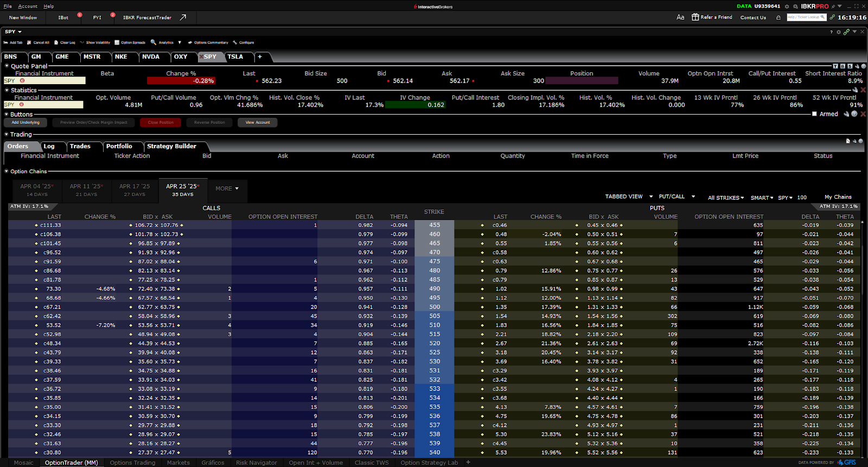Viewport: 868px width, 467px height.
Task: Click the Clear Log toolbar icon
Action: pos(56,42)
